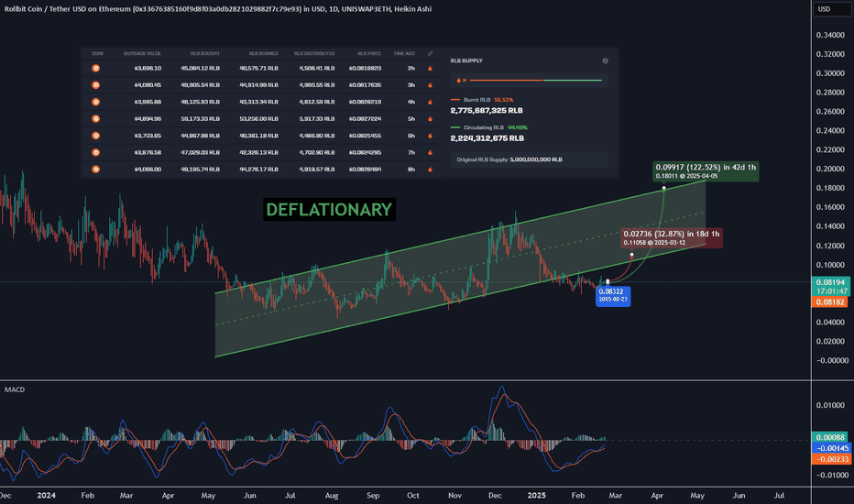This screenshot has height=504, width=854.
Task: Click the flame icon on the supply bar
Action: (458, 80)
